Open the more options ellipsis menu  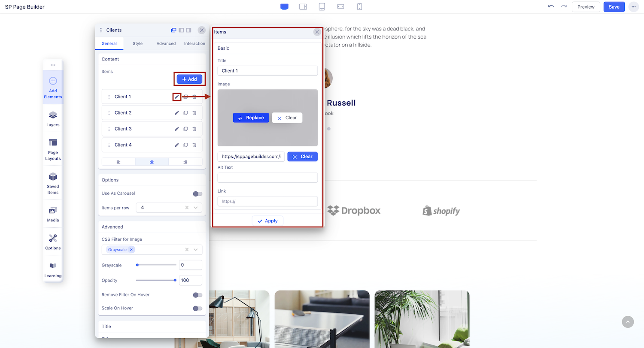[633, 7]
